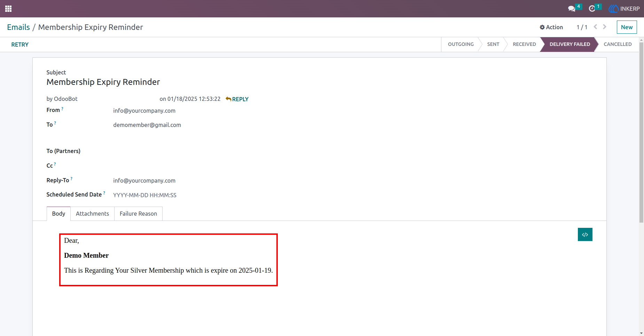Open the INKERP company logo menu
The image size is (644, 336).
pos(624,9)
